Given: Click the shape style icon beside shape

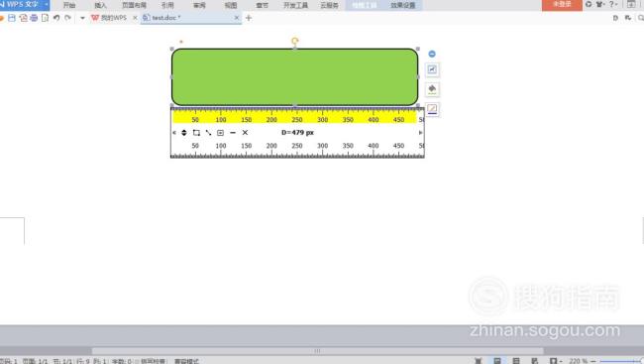Looking at the screenshot, I should tap(432, 69).
